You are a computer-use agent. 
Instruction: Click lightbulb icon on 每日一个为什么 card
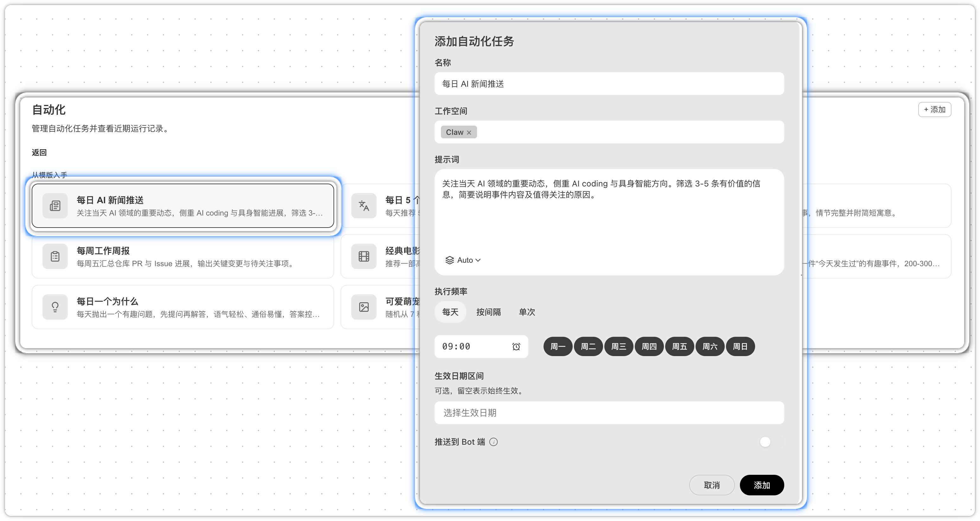[55, 307]
